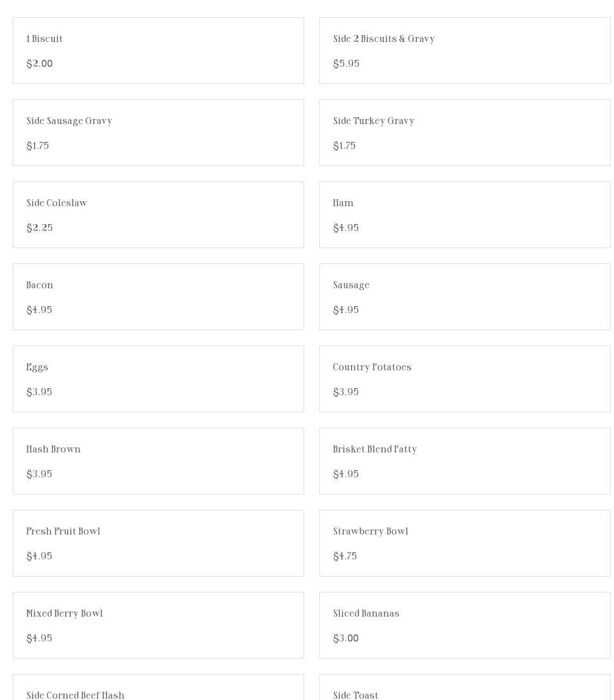Open Side 2 Biscuits & Gravy item

[464, 51]
